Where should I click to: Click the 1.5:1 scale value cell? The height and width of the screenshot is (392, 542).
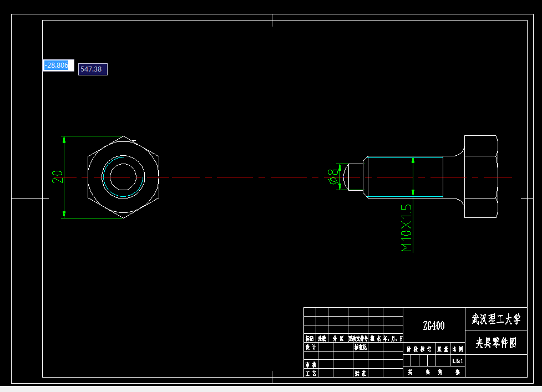(457, 361)
